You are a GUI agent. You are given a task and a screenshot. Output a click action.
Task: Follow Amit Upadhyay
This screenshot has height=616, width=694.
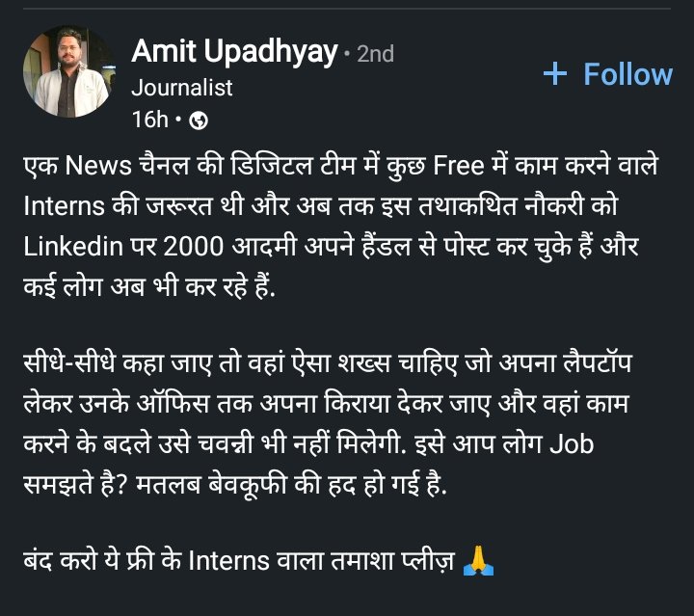coord(608,74)
